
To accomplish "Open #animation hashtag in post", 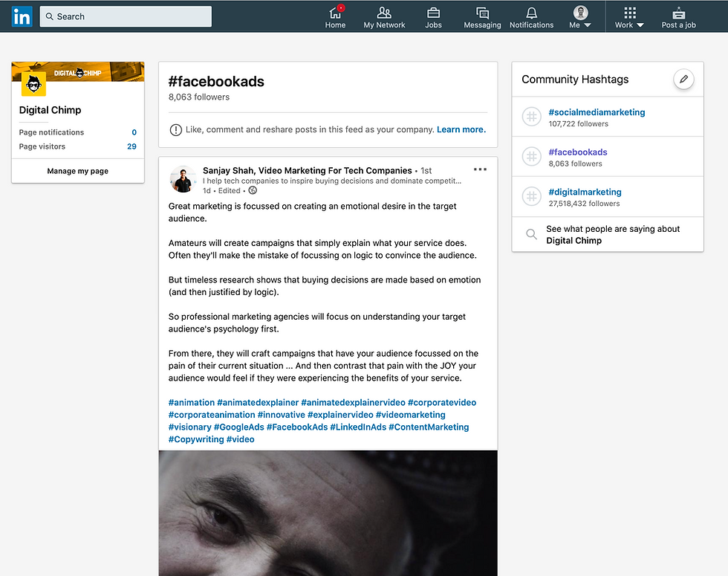I will [192, 402].
